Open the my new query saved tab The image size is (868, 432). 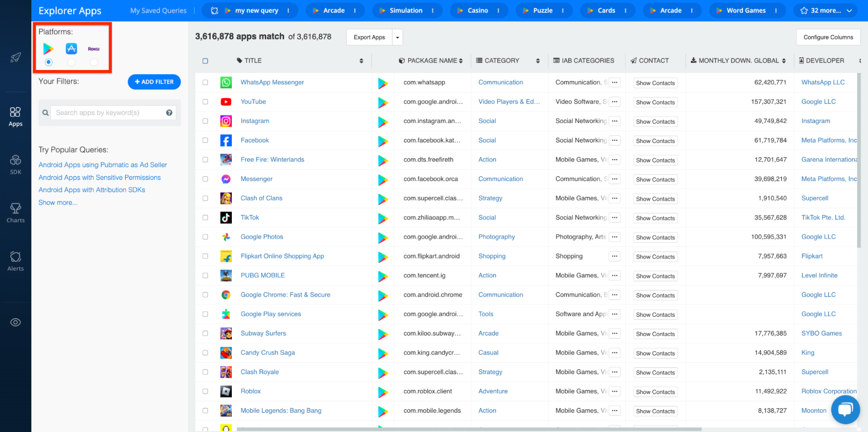click(250, 10)
